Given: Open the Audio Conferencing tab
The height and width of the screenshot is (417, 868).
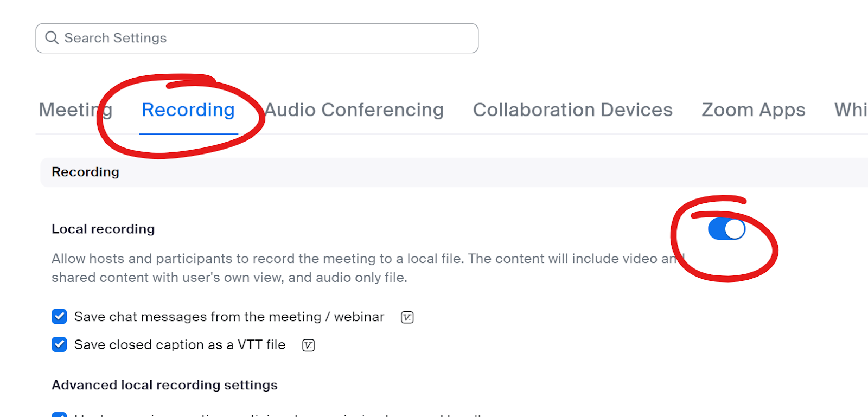Looking at the screenshot, I should click(354, 110).
